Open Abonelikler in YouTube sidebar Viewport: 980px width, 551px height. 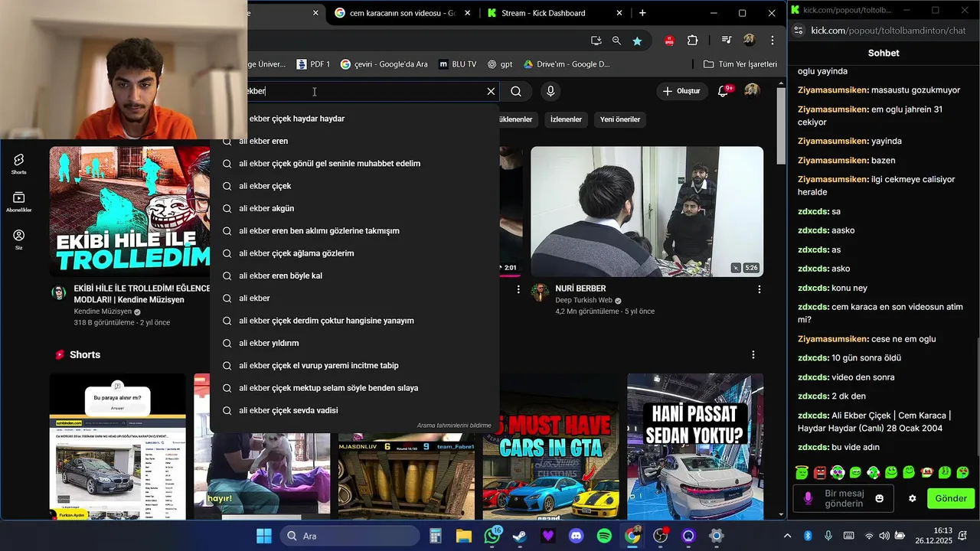tap(19, 202)
